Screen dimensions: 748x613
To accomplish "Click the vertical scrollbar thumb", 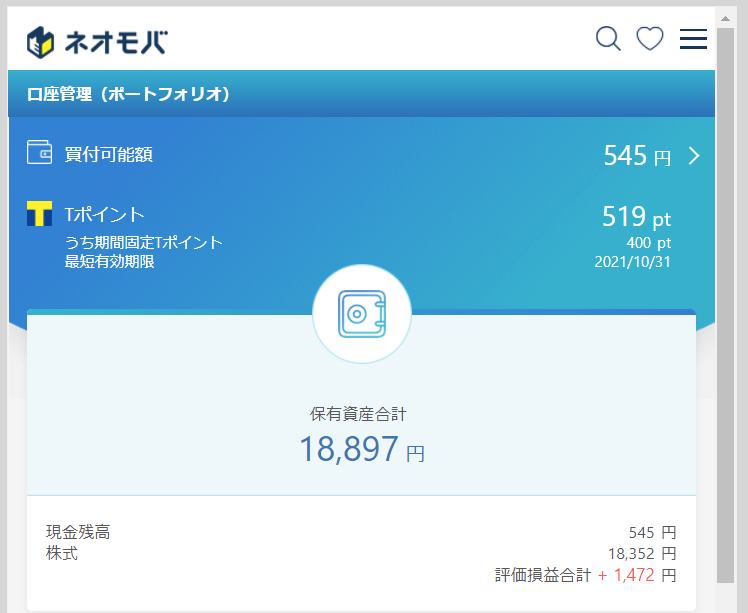I will point(726,305).
